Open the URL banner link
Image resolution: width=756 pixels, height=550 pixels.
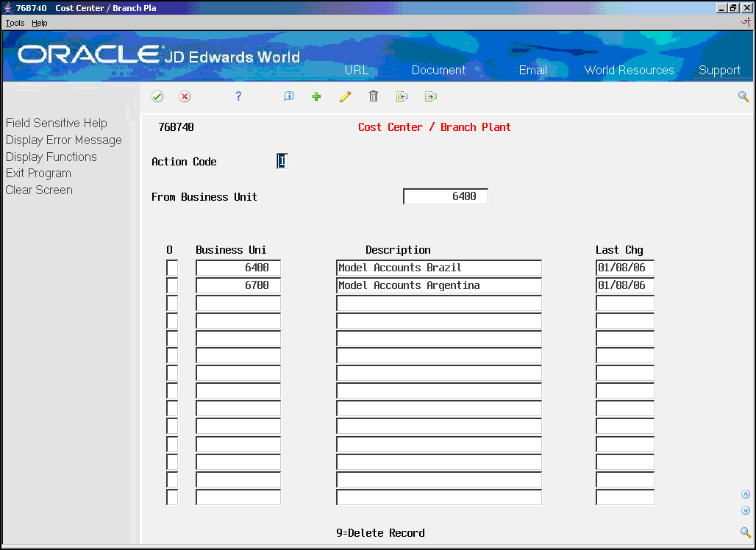pyautogui.click(x=356, y=71)
